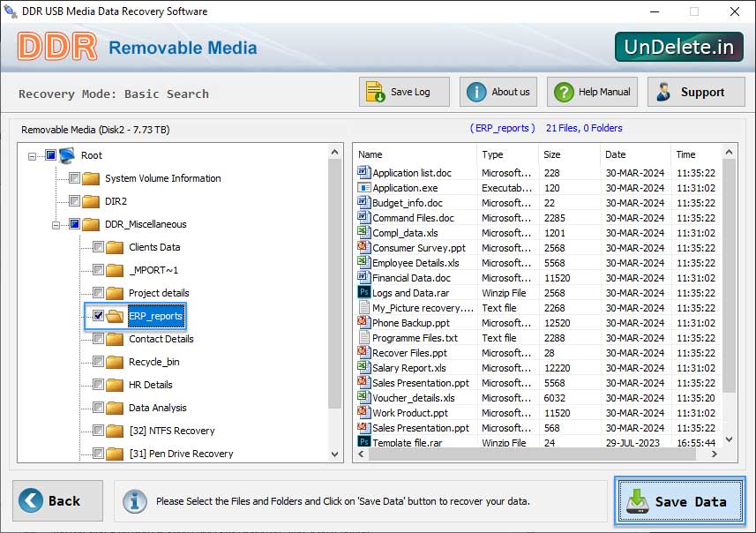Click the folder tree scroll down arrow
Viewport: 756px width, 533px height.
click(334, 454)
